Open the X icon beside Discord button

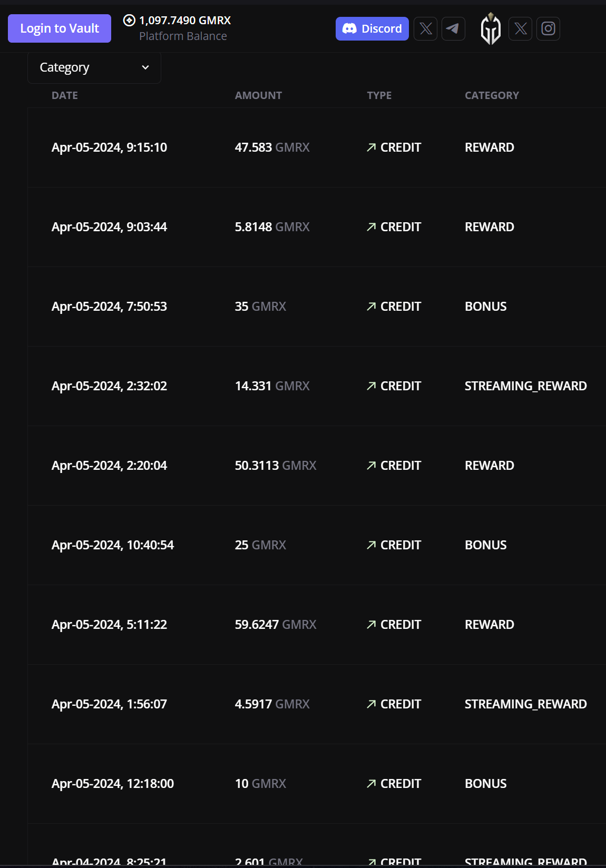click(426, 28)
